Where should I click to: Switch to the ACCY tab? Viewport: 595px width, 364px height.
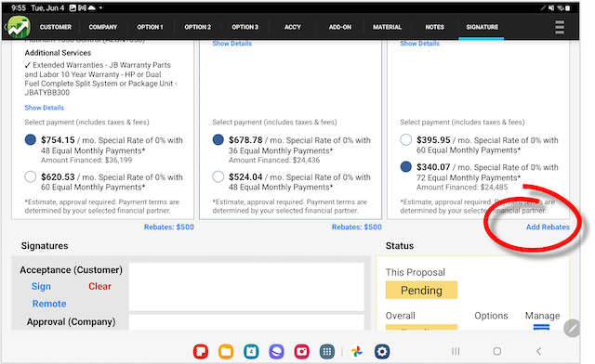pyautogui.click(x=293, y=27)
